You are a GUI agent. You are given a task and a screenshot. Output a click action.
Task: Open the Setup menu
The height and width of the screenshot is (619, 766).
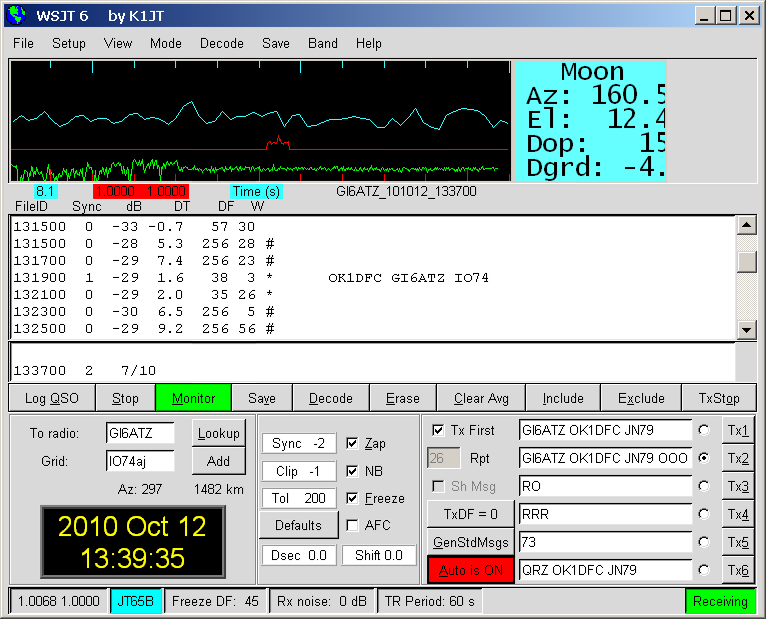click(69, 43)
